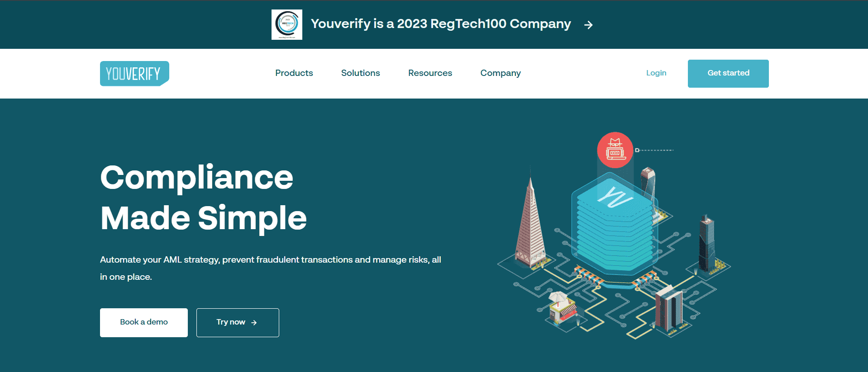
Task: Click the arrow beside the RegTech100 announcement
Action: click(x=588, y=25)
